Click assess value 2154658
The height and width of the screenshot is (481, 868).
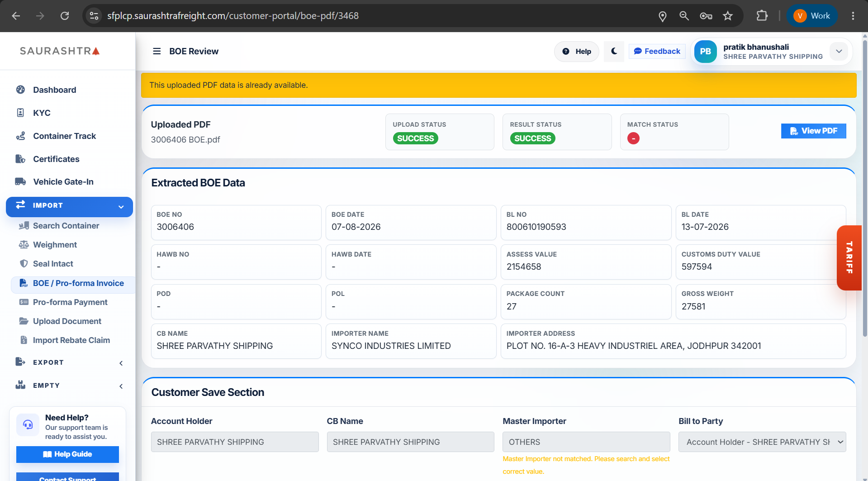(524, 267)
